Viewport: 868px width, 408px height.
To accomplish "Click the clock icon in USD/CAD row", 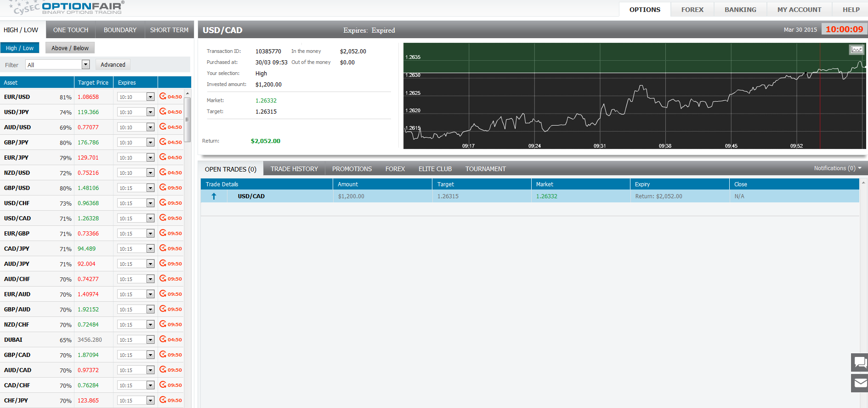I will click(x=163, y=218).
